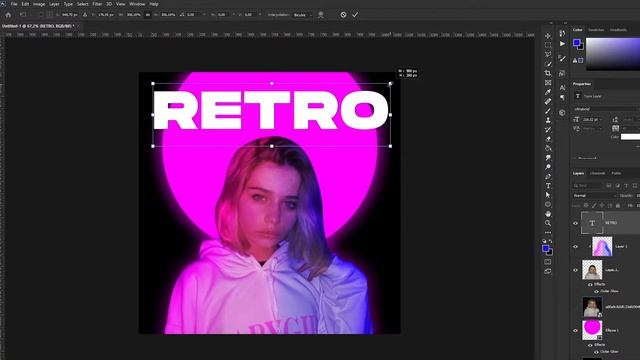Image resolution: width=640 pixels, height=360 pixels.
Task: Open the Image menu
Action: point(39,4)
